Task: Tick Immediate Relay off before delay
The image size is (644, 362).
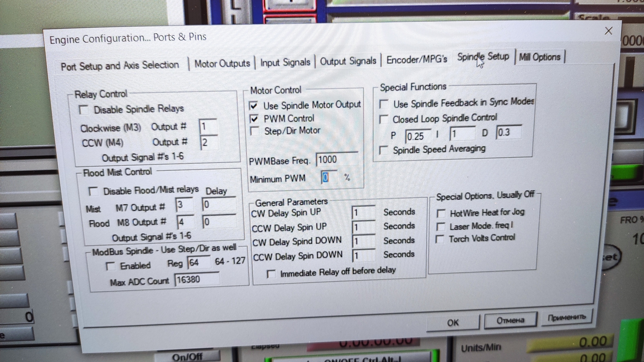Action: tap(271, 274)
